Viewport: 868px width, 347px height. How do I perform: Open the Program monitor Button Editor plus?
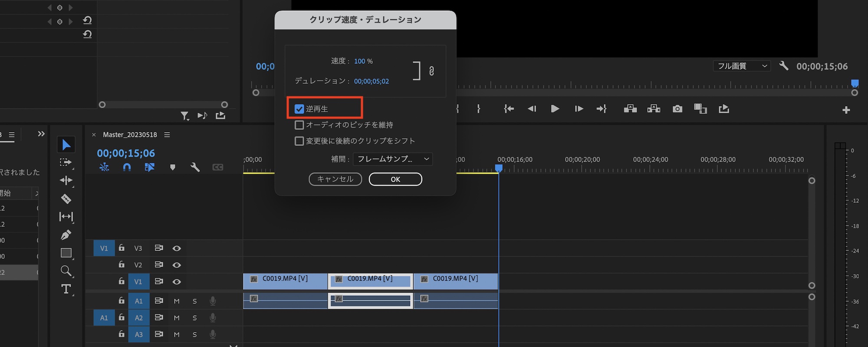click(x=846, y=110)
